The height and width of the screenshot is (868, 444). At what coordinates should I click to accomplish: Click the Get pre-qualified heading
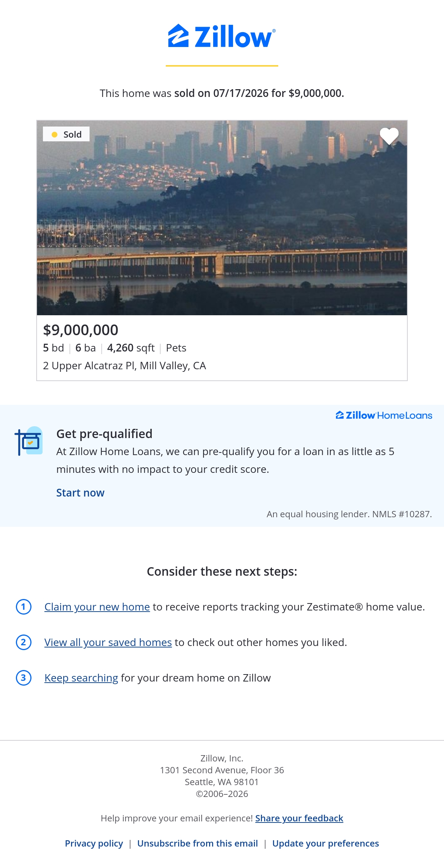[x=104, y=434]
